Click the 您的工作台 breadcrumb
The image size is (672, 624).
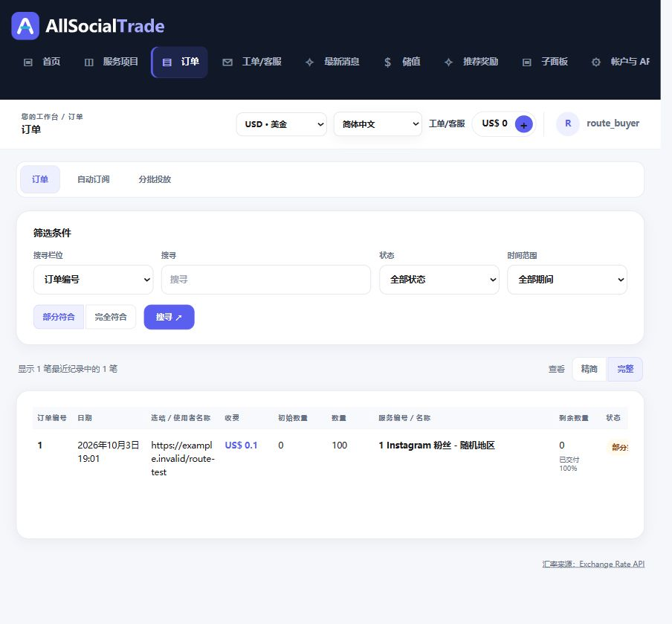[39, 117]
